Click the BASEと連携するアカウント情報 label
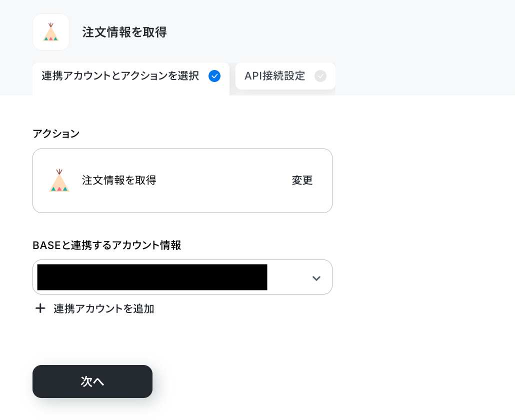The image size is (515, 420). [x=106, y=245]
